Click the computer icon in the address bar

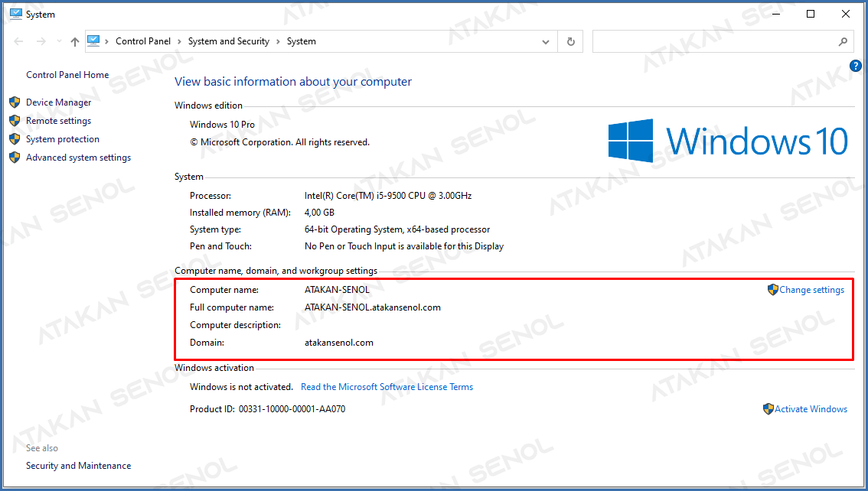pos(93,41)
